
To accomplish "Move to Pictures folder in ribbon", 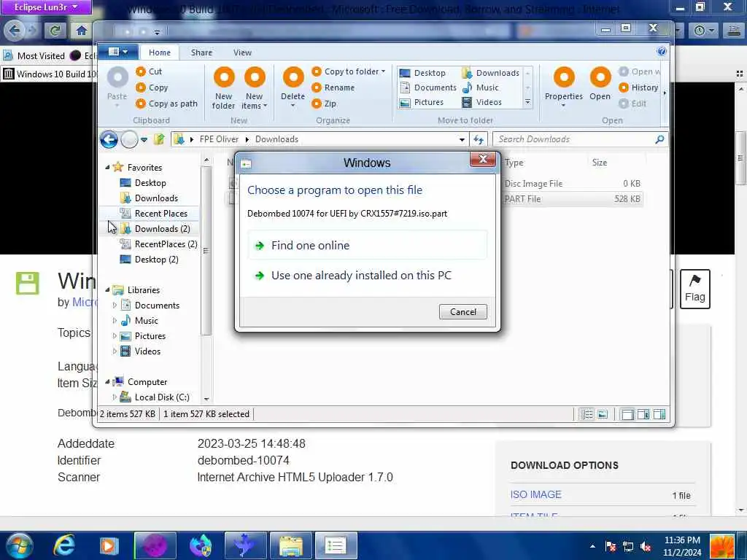I will tap(422, 102).
